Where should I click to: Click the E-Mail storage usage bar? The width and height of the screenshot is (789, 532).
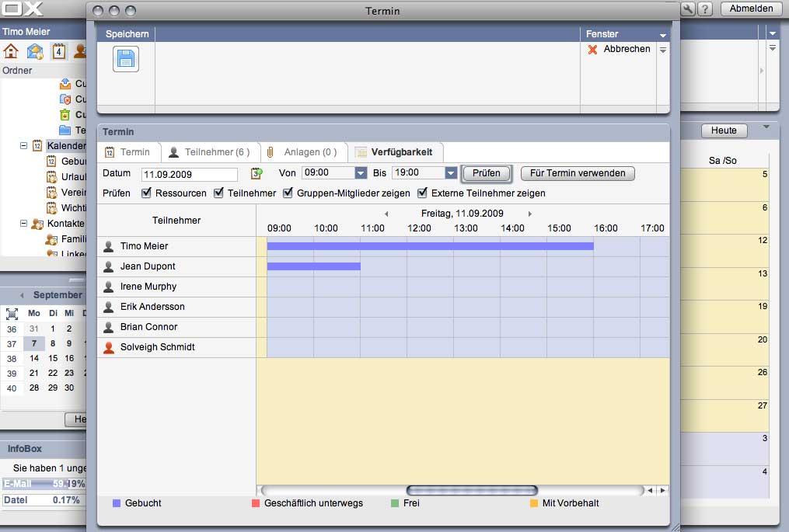pyautogui.click(x=43, y=483)
